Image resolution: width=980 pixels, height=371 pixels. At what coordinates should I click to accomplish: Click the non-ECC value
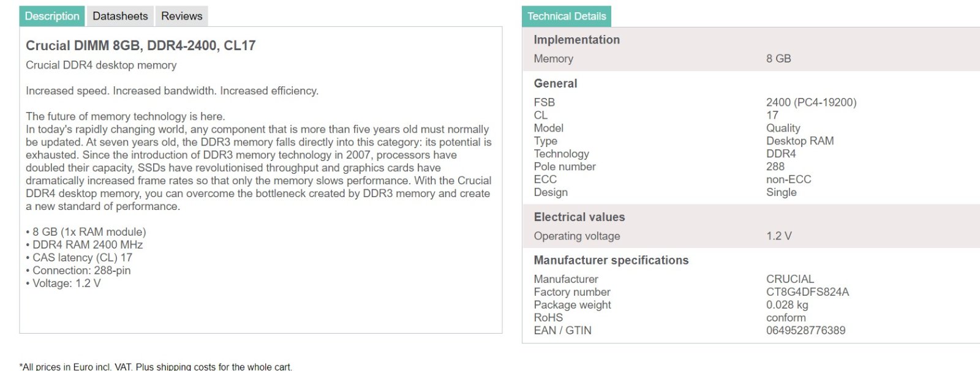point(788,179)
